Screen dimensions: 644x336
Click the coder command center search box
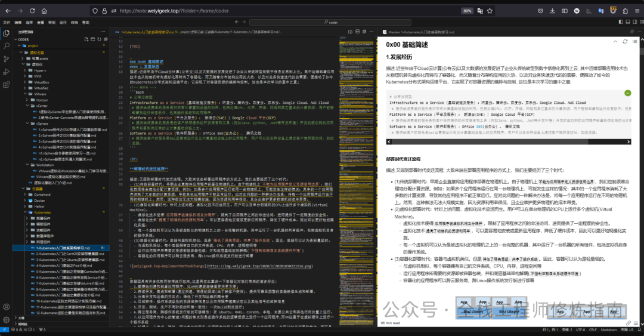[x=330, y=22]
